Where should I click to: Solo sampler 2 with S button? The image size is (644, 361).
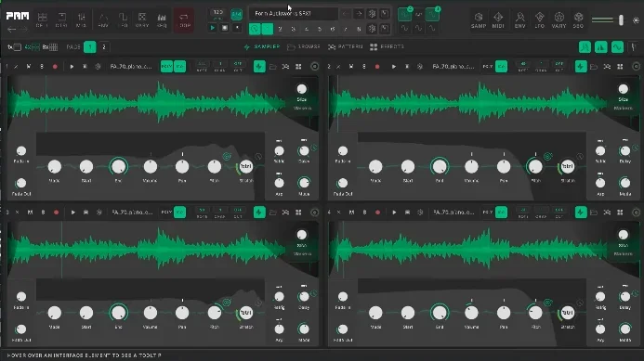[364, 67]
